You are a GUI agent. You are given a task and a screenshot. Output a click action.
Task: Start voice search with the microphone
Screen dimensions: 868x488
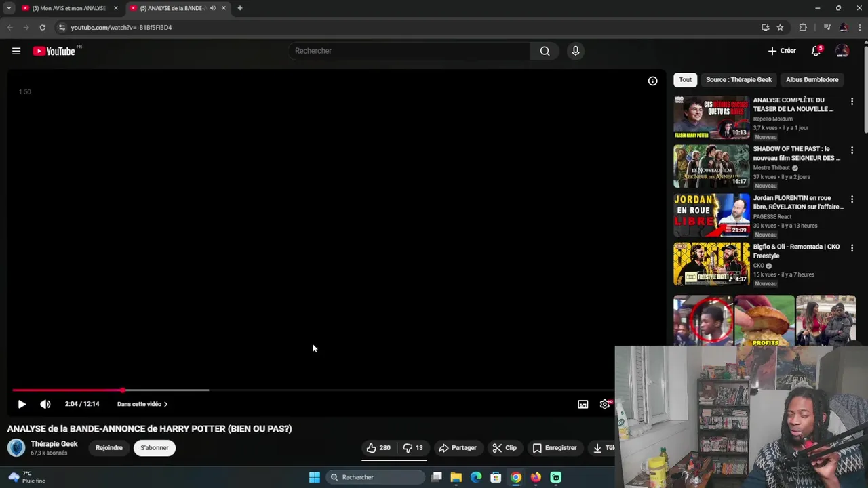(575, 51)
